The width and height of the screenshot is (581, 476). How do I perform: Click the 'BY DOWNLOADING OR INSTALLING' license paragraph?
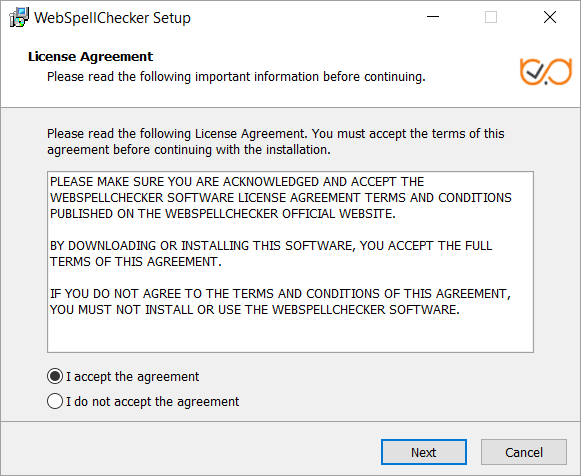coord(271,254)
